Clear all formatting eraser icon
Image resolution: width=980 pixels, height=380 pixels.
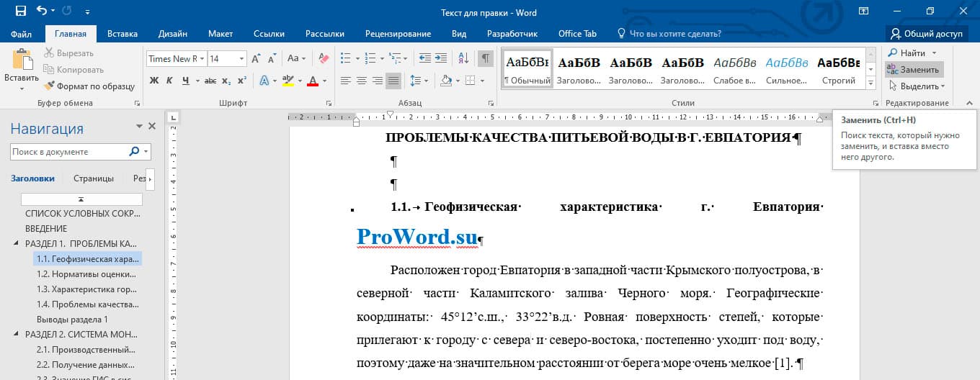pyautogui.click(x=323, y=58)
